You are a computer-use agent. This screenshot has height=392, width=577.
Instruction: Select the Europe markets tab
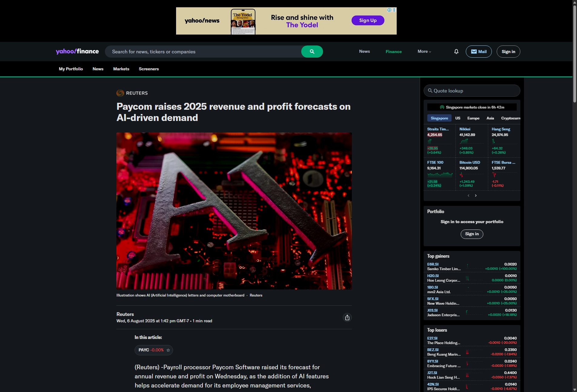coord(473,118)
